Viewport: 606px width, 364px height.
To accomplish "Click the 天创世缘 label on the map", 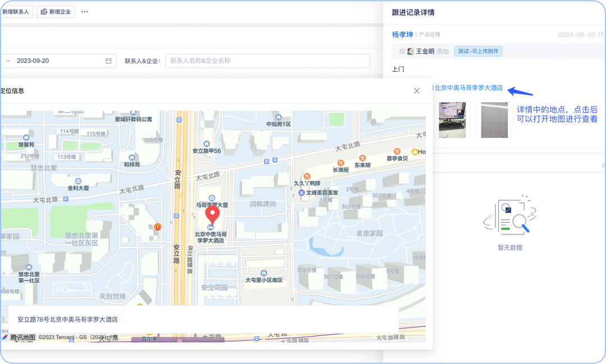I will click(112, 296).
